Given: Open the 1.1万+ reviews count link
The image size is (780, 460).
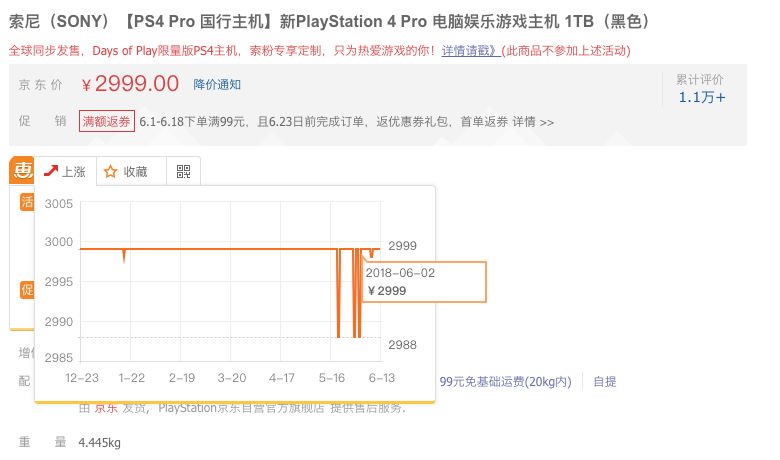Looking at the screenshot, I should pos(702,97).
